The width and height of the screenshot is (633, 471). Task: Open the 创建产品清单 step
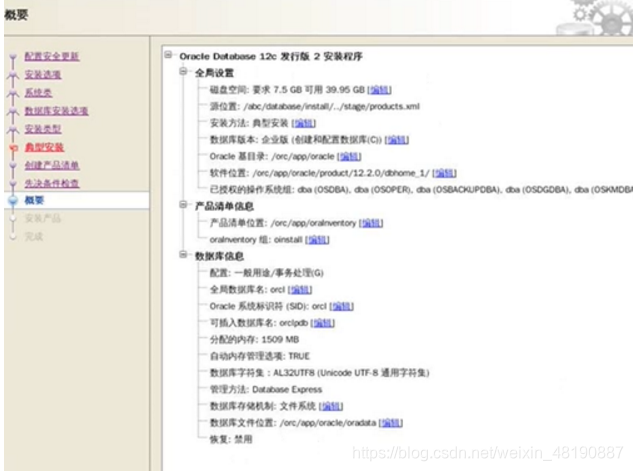52,165
